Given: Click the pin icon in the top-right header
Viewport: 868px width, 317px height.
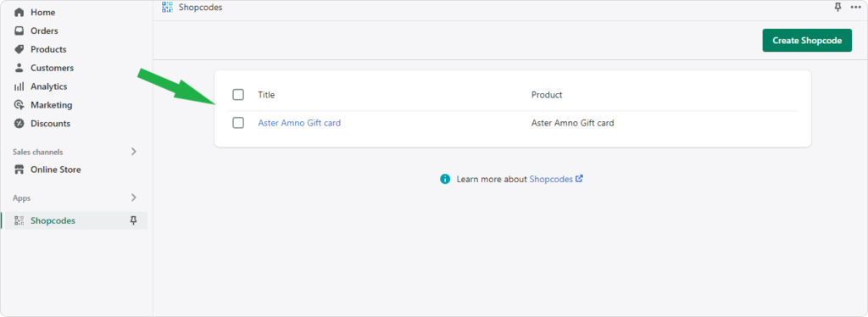Looking at the screenshot, I should (x=837, y=7).
